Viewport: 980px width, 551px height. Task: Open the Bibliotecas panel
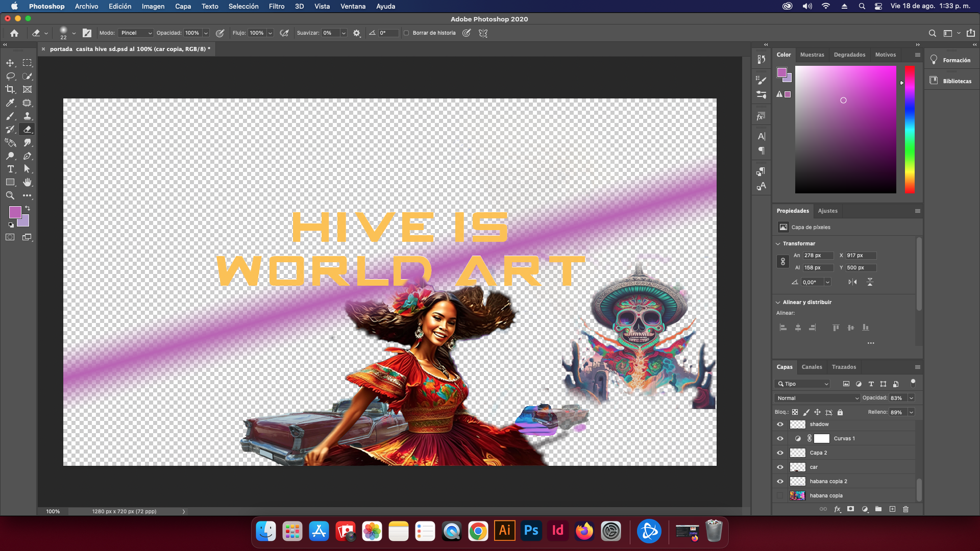click(951, 81)
